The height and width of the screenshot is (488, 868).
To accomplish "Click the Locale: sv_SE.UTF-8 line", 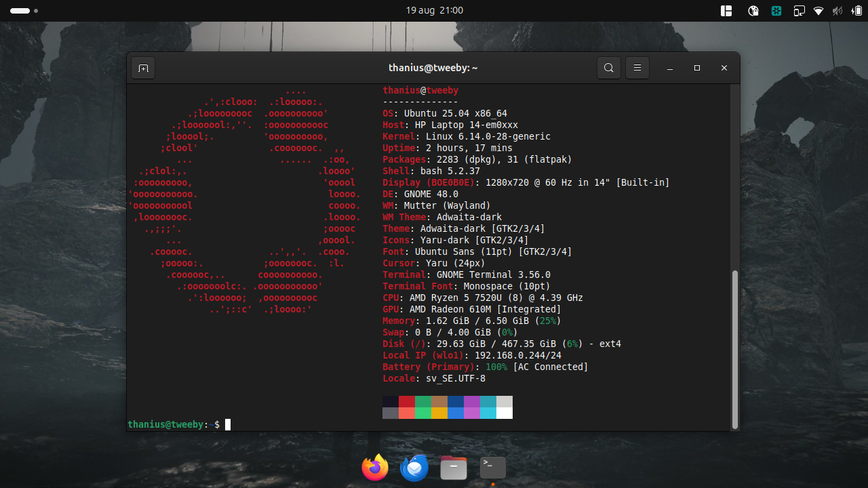I will point(434,378).
